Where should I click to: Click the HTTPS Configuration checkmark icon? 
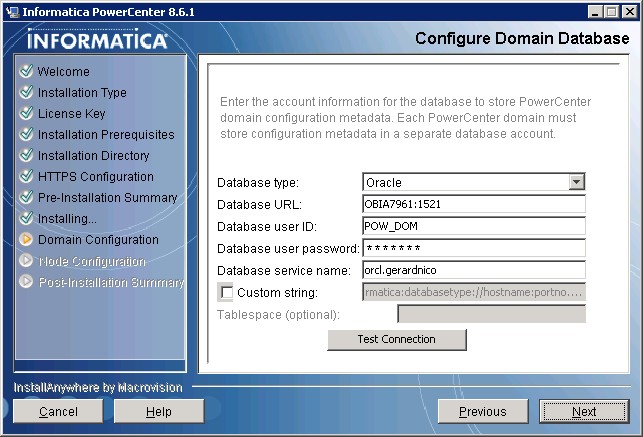pos(26,176)
